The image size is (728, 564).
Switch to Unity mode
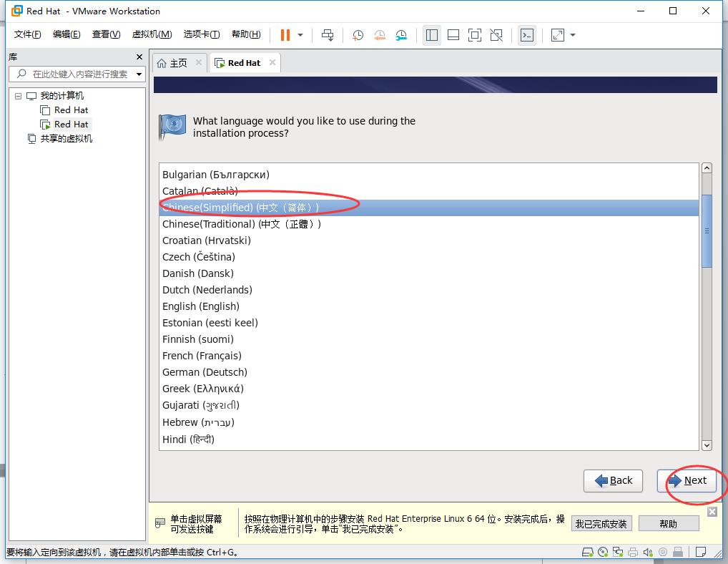(496, 35)
